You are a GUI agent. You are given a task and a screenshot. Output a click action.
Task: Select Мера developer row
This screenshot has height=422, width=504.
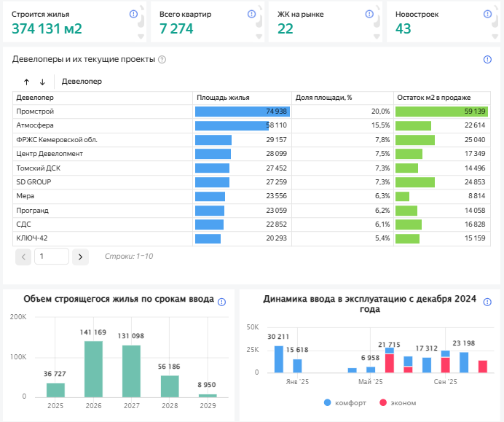click(252, 196)
